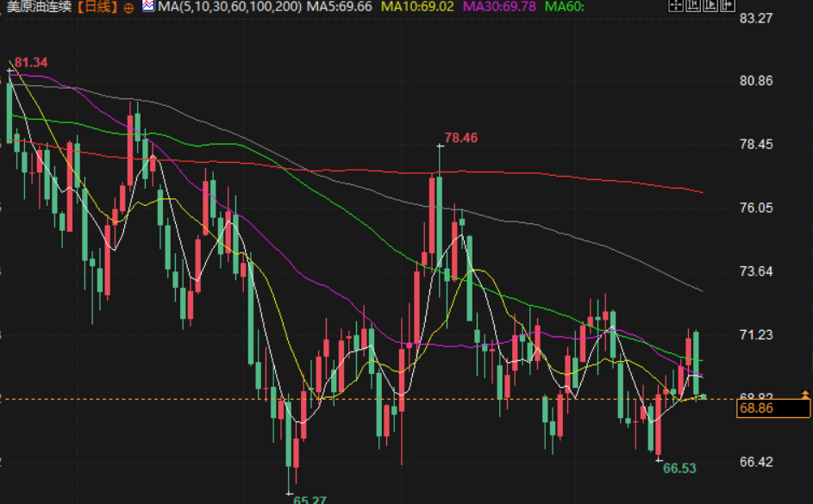813x504 pixels.
Task: Click the 65.27 lowest price label
Action: pyautogui.click(x=310, y=499)
